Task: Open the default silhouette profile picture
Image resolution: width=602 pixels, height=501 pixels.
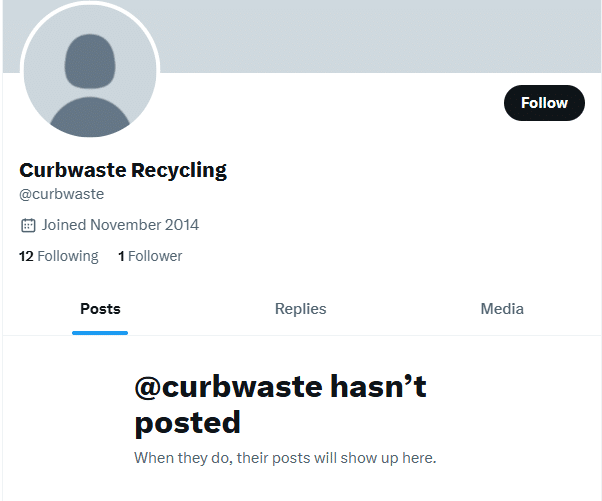Action: (90, 70)
